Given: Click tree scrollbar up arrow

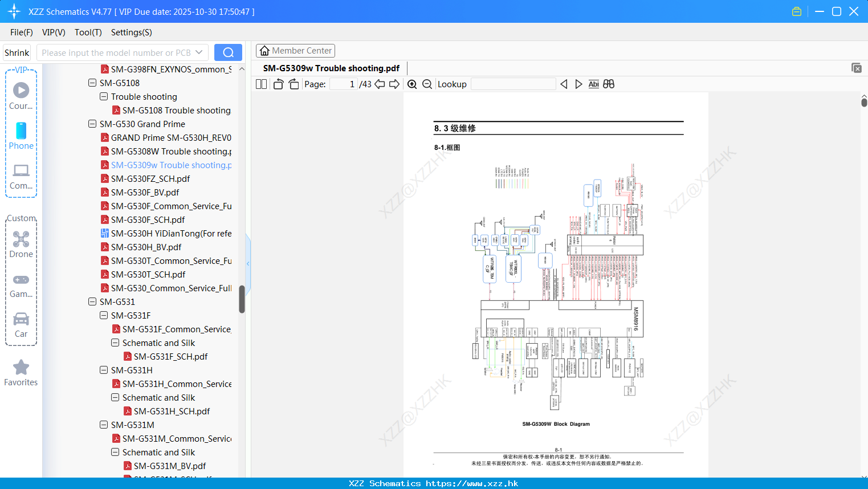Looking at the screenshot, I should tap(242, 69).
